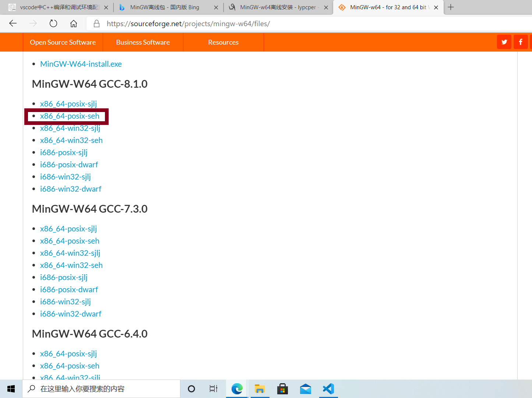Screen dimensions: 532x398
Task: Open GCC-8.1.0 i686-posix-sjlj link
Action: click(64, 152)
